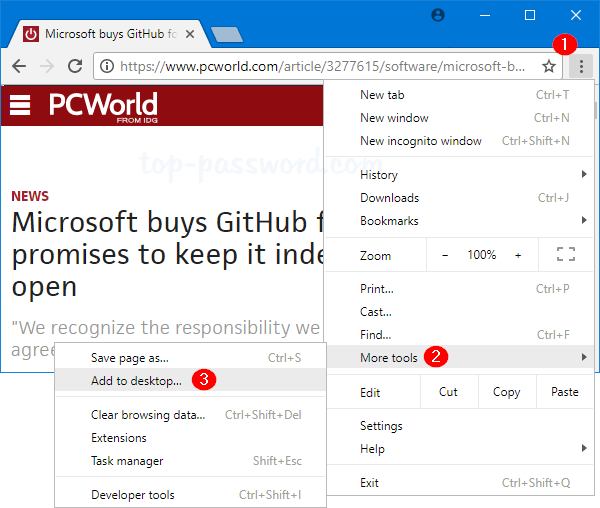Minimize the Chrome window
Image resolution: width=600 pixels, height=508 pixels.
tap(485, 15)
